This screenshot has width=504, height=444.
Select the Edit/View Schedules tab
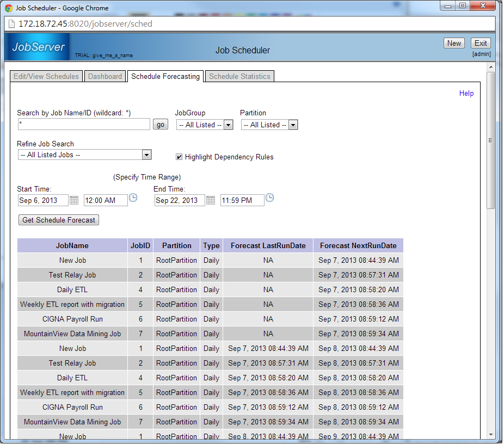pyautogui.click(x=46, y=77)
